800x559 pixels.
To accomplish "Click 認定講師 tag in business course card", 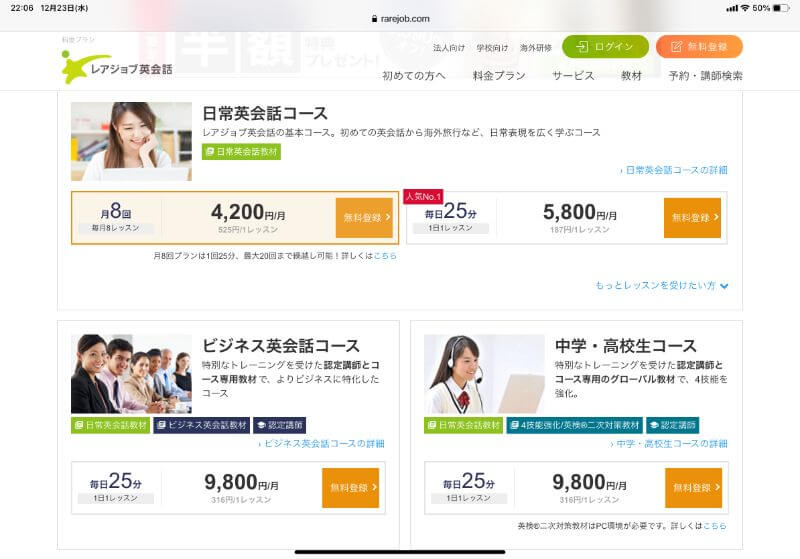I will 280,425.
